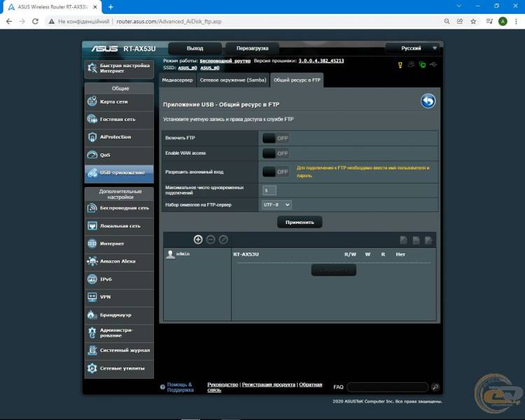Click the green network clients status icon
The width and height of the screenshot is (525, 420).
pyautogui.click(x=423, y=64)
